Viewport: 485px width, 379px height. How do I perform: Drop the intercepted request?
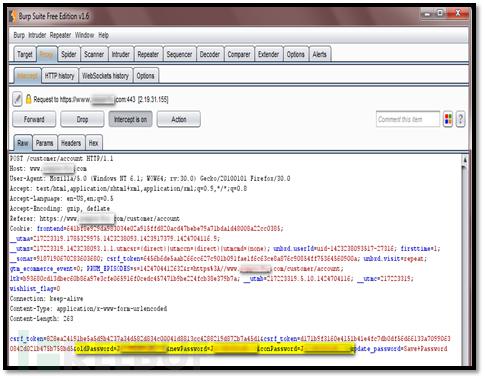82,119
